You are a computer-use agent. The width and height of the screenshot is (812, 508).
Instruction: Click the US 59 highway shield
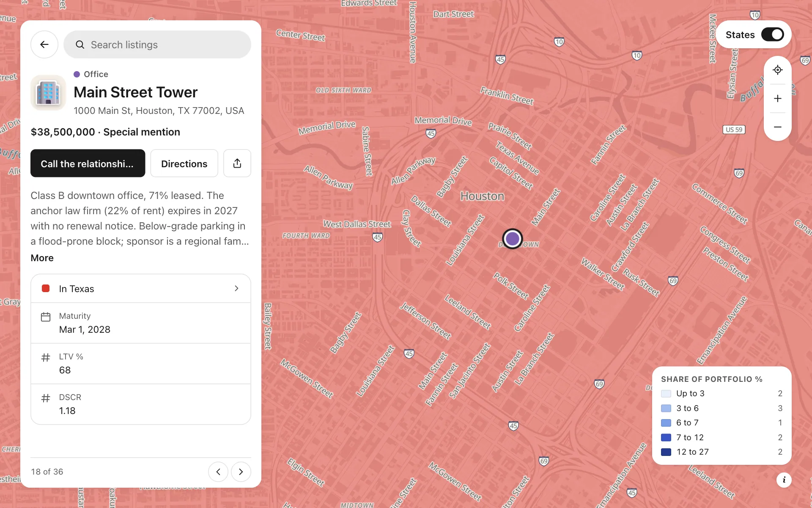click(734, 130)
